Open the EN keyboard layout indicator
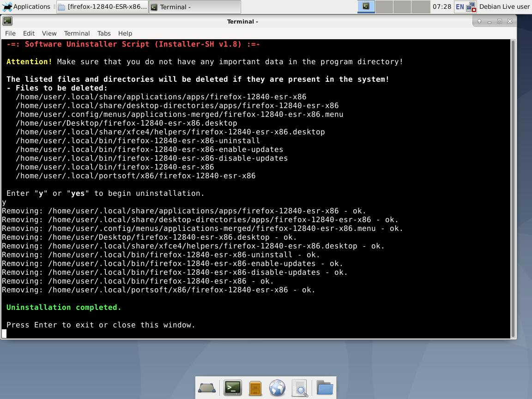This screenshot has width=532, height=399. click(x=460, y=6)
